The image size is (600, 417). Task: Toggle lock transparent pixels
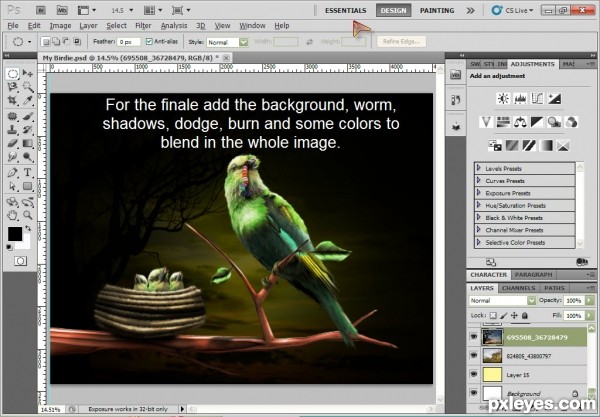(493, 315)
